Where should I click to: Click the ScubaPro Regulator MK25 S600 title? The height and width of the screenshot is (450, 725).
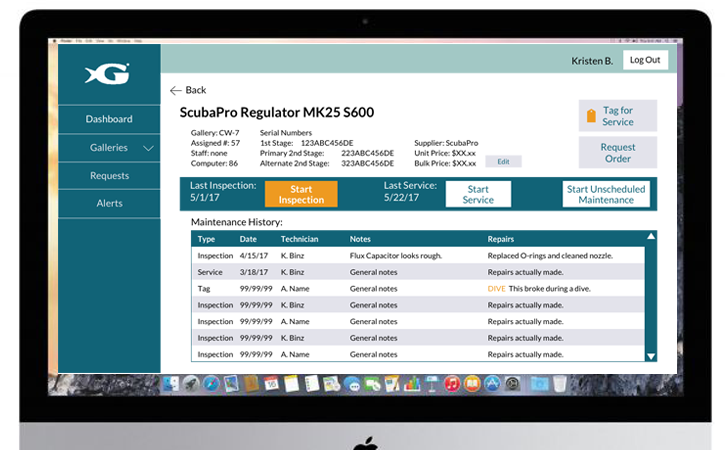(276, 112)
